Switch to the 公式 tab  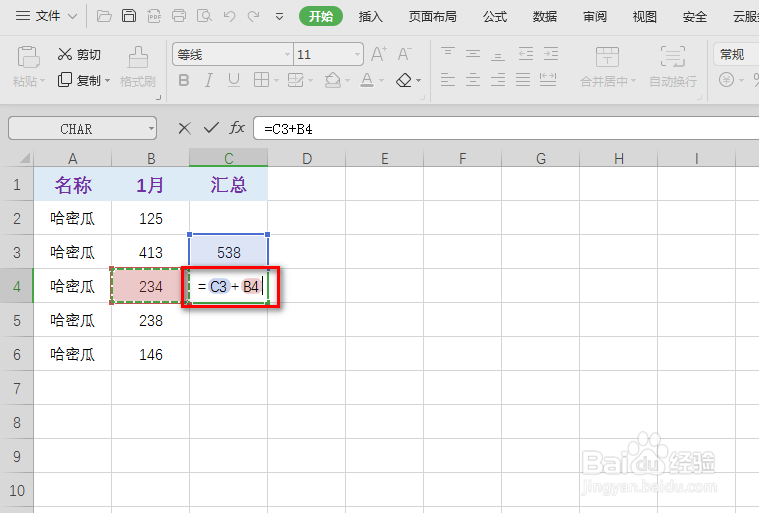[x=495, y=16]
